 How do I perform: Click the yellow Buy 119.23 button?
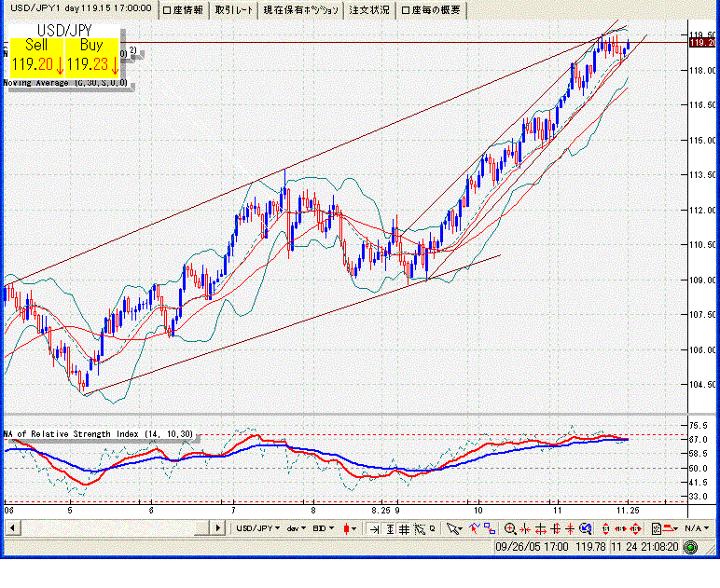[x=91, y=57]
